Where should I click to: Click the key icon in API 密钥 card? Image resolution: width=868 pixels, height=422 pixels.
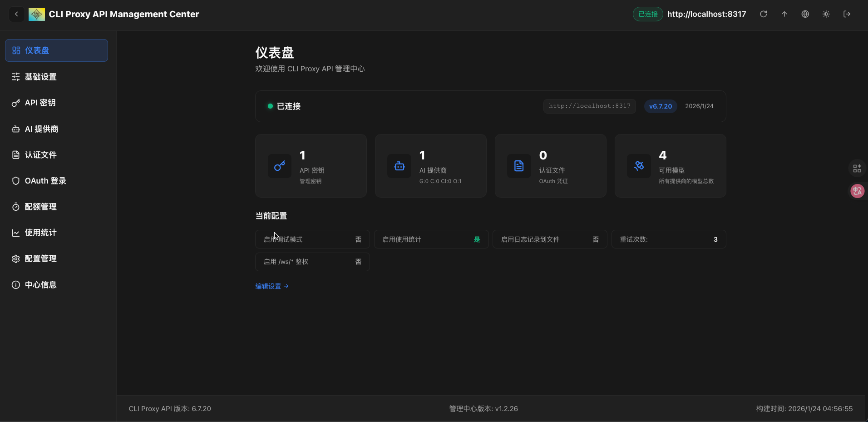click(x=280, y=166)
